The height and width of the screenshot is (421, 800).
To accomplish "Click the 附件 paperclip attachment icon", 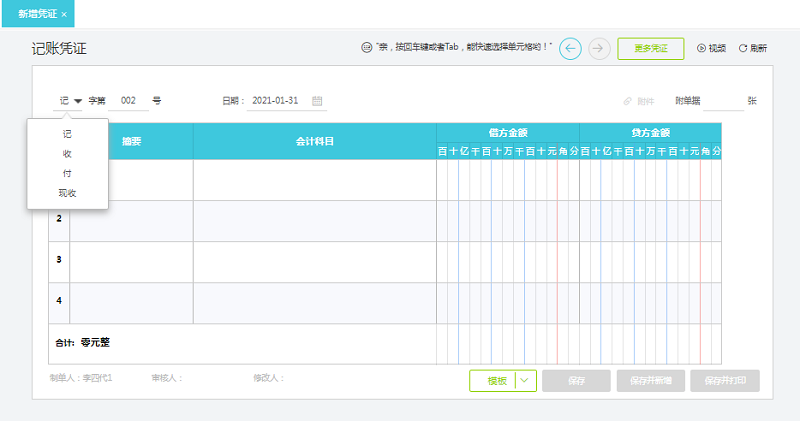I will [x=628, y=101].
